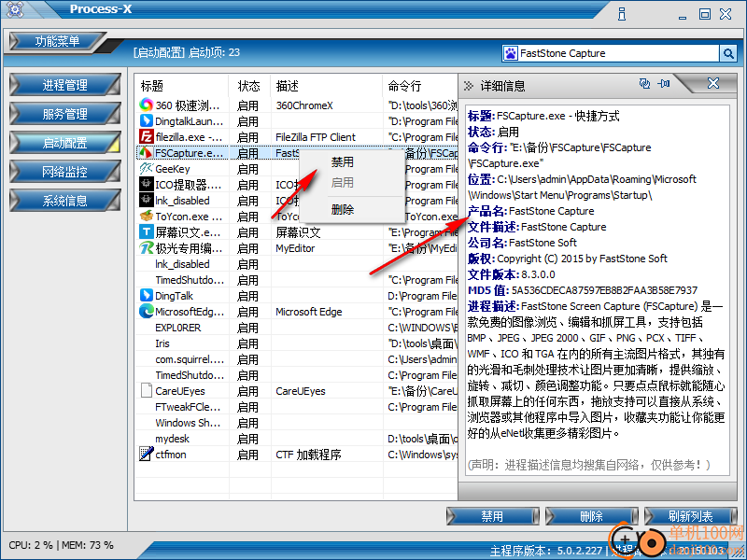Click the 公司名 FastStone Soft line
The height and width of the screenshot is (560, 747).
click(x=522, y=243)
